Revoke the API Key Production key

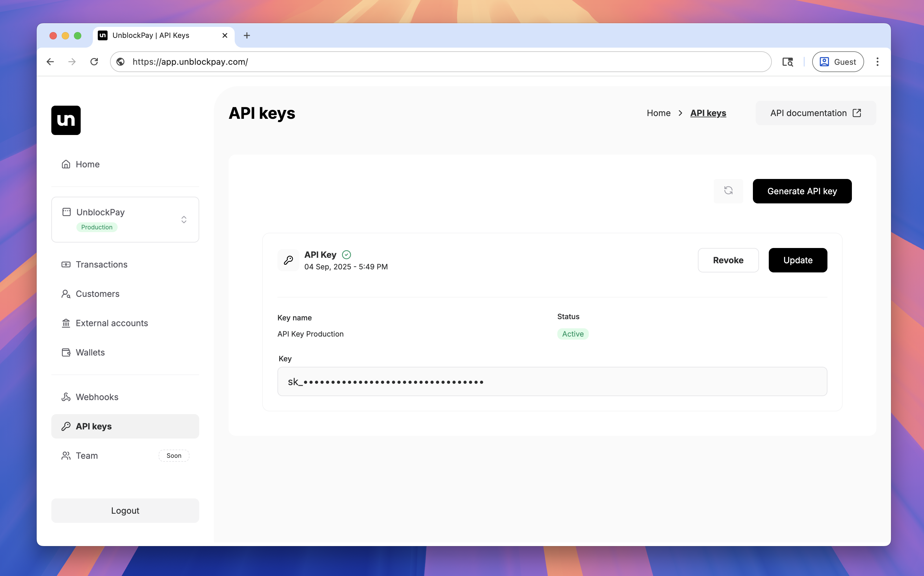point(728,260)
